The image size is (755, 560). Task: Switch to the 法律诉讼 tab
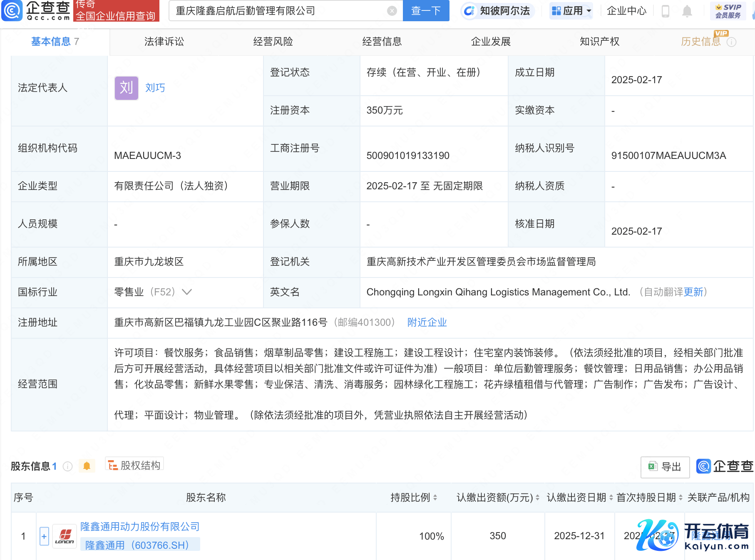(164, 42)
